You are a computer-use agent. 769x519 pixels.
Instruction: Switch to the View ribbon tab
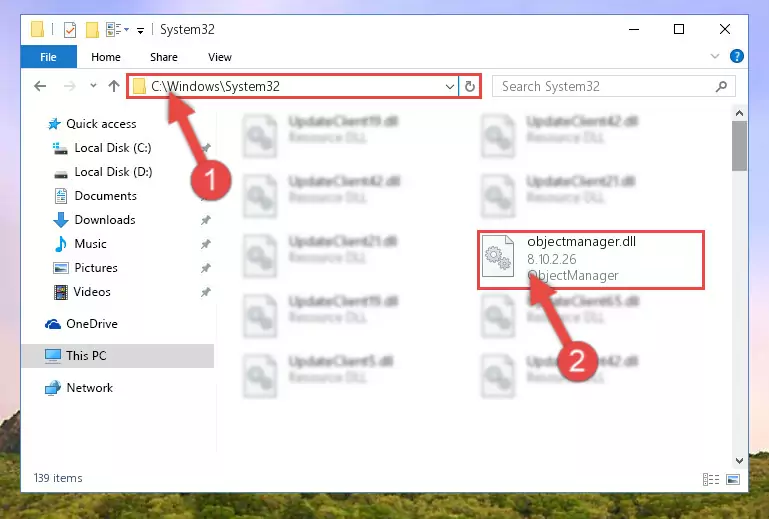(220, 57)
